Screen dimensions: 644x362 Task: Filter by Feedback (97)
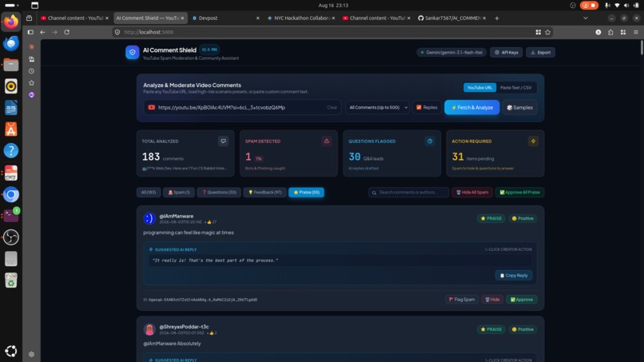click(264, 193)
